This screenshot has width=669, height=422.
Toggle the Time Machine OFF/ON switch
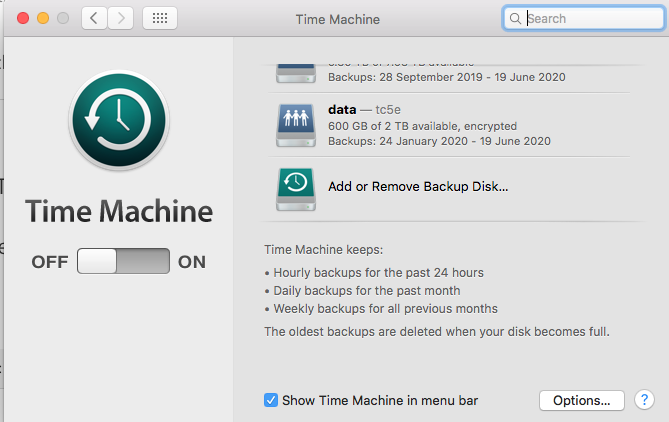124,262
